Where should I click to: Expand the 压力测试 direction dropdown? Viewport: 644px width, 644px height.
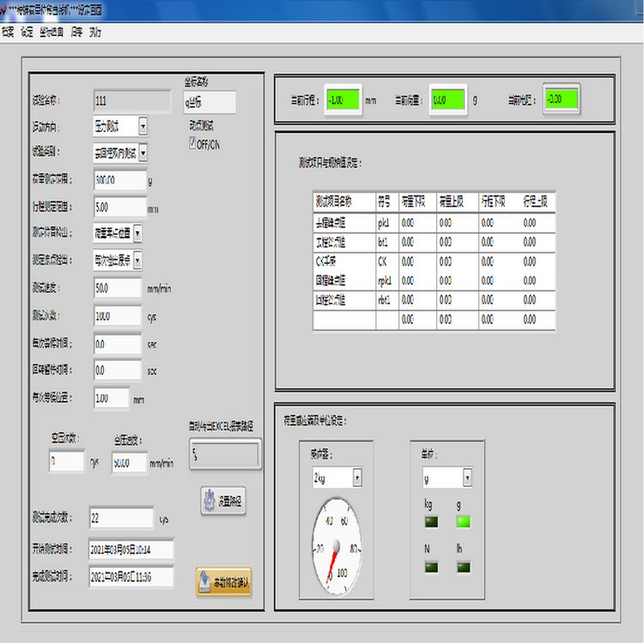click(143, 126)
